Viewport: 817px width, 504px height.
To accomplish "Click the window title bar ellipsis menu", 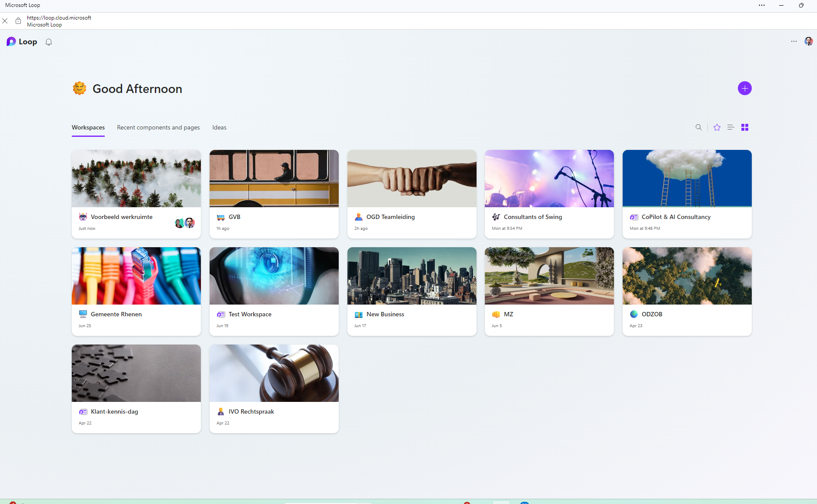I will pyautogui.click(x=762, y=5).
